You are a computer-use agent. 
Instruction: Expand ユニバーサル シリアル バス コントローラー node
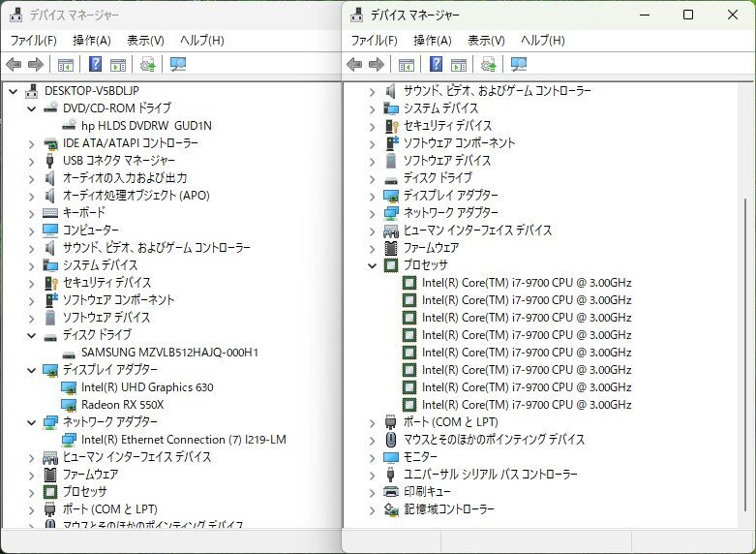pos(372,475)
